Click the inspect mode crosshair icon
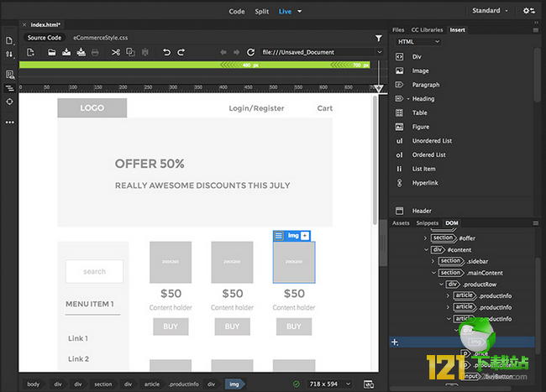The width and height of the screenshot is (546, 392). coord(9,102)
